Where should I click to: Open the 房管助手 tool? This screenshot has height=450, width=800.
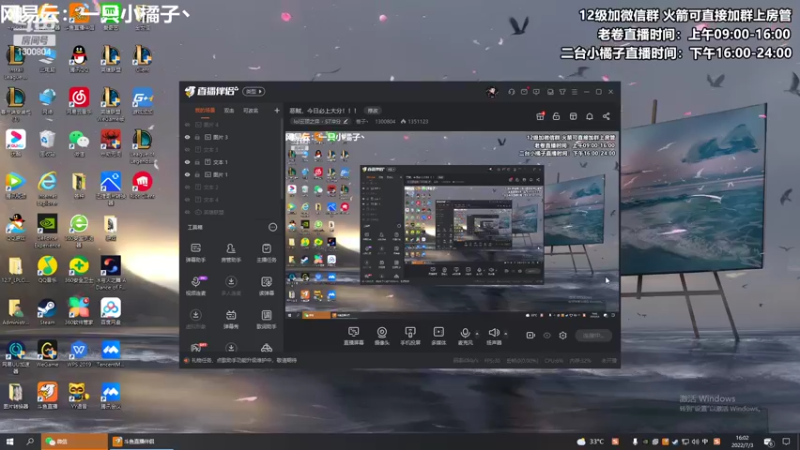[x=231, y=253]
